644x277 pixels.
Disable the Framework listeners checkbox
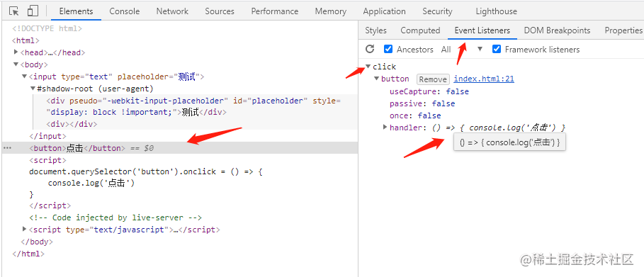(497, 50)
